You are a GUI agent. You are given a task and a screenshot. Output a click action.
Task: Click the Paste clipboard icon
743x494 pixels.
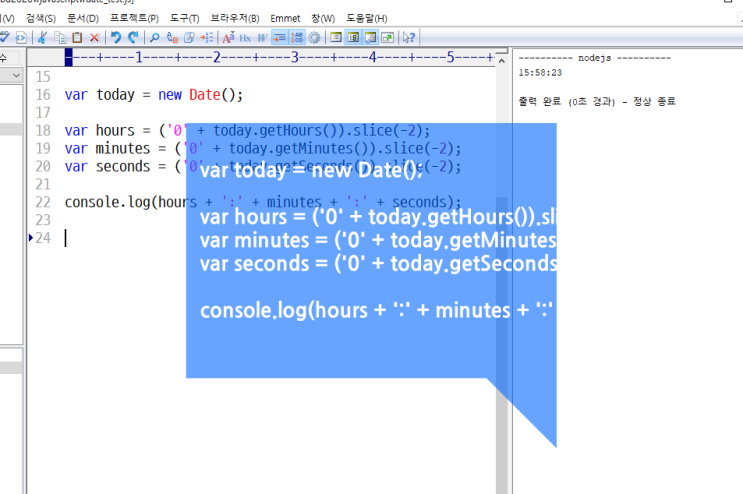(77, 37)
